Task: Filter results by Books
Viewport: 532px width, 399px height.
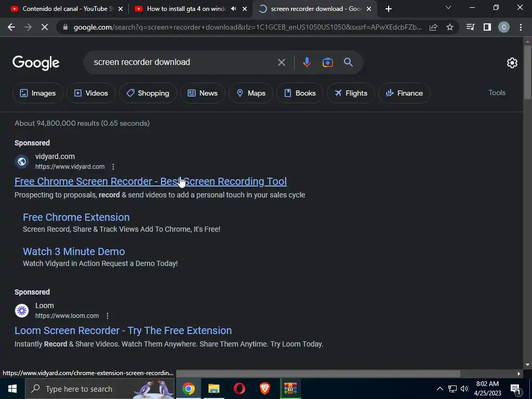Action: point(300,93)
